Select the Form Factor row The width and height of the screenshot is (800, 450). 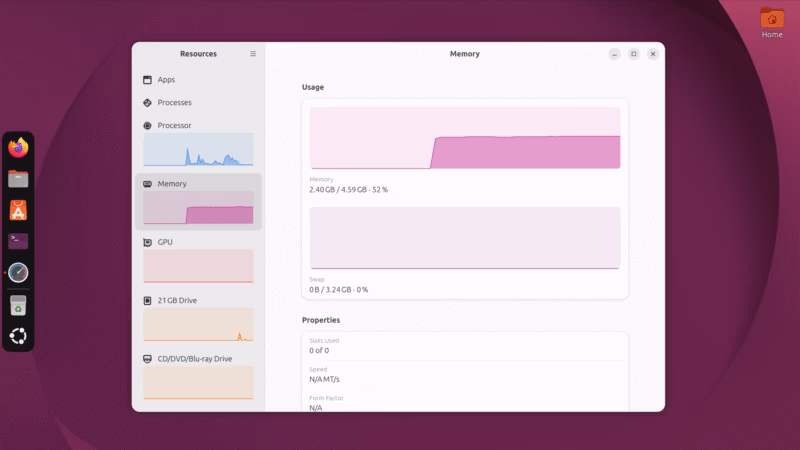click(465, 403)
